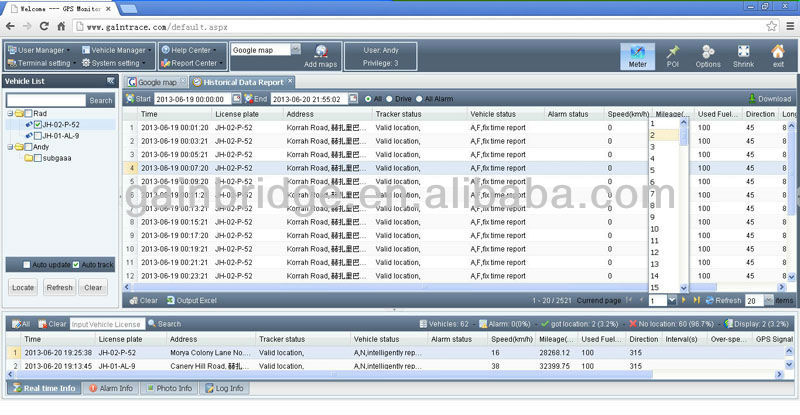The width and height of the screenshot is (800, 415).
Task: Select the All Alarm radio button
Action: pos(419,99)
